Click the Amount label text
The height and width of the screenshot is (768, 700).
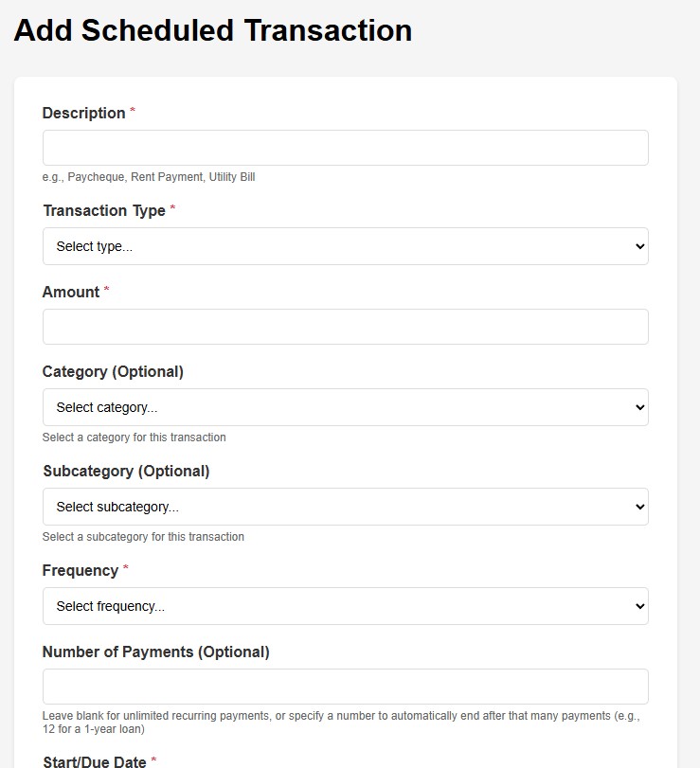pyautogui.click(x=71, y=292)
